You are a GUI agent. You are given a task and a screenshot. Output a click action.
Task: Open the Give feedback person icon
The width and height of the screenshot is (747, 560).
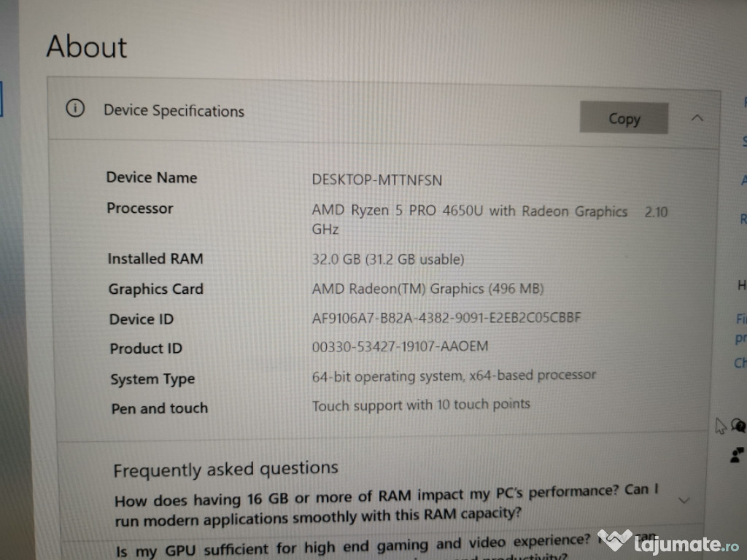coord(737,455)
